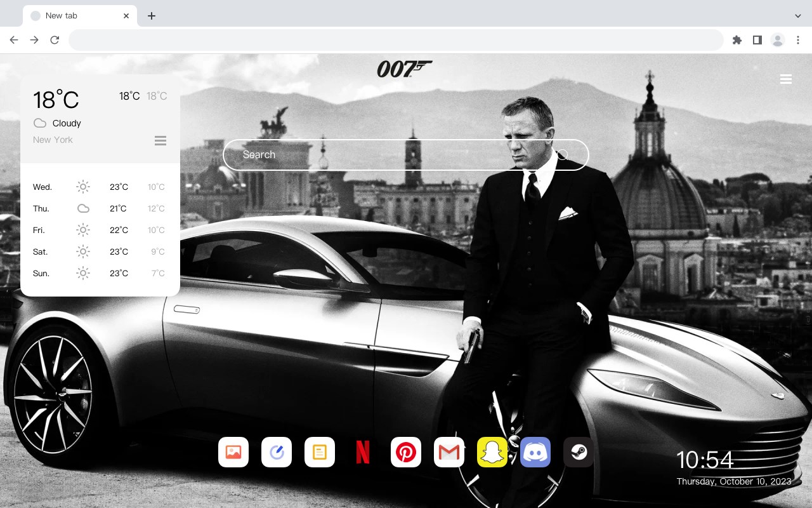Viewport: 812px width, 508px height.
Task: Select the Sun. forecast row
Action: click(100, 273)
